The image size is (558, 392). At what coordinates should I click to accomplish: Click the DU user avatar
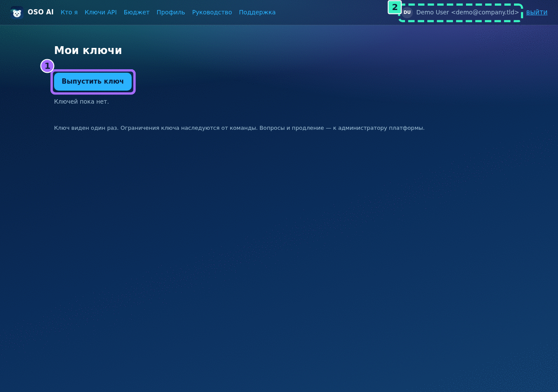pos(407,12)
